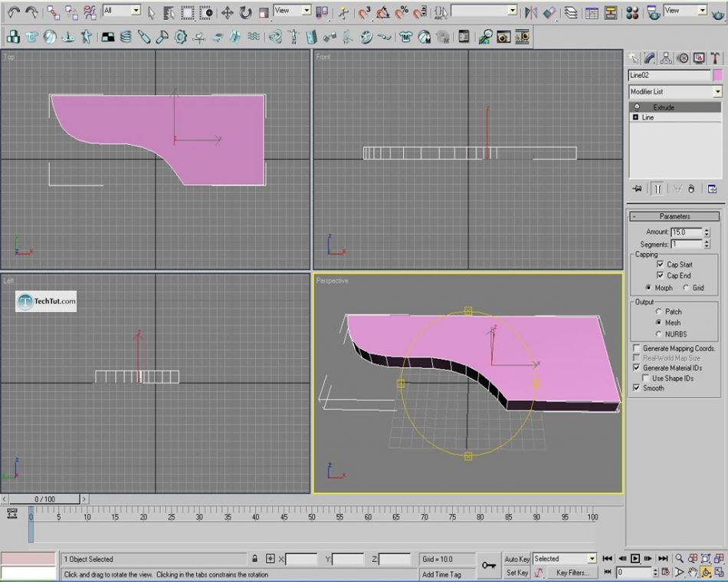Click Remove Modifier trash icon
Screen dimensions: 728x582
point(691,189)
